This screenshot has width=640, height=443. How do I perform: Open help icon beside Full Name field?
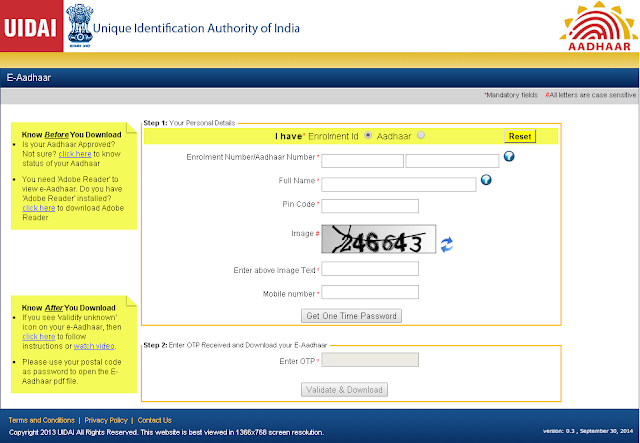coord(486,180)
